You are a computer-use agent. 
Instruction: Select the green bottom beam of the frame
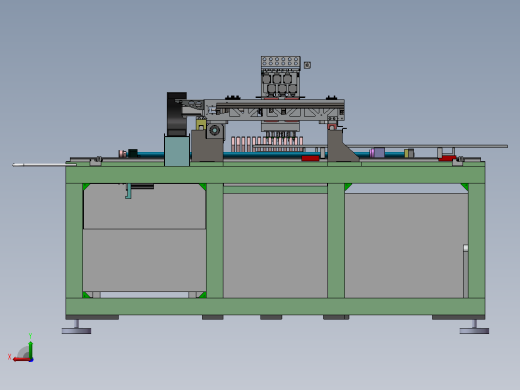[x=275, y=307]
